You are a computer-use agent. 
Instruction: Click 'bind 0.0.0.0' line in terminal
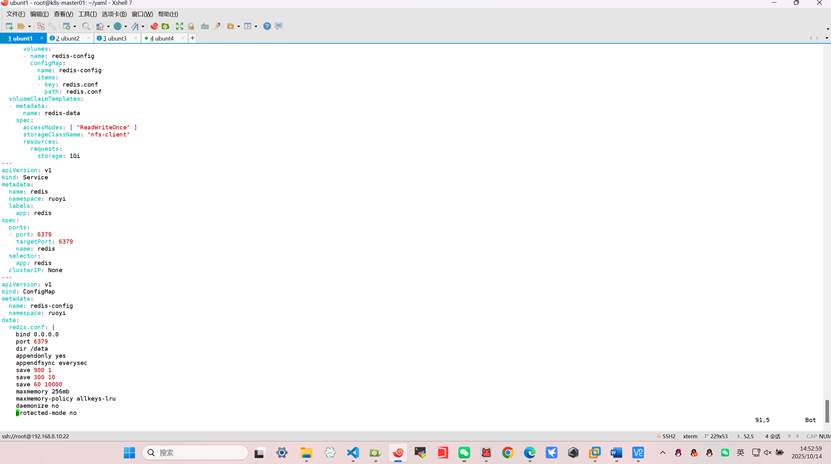coord(37,334)
